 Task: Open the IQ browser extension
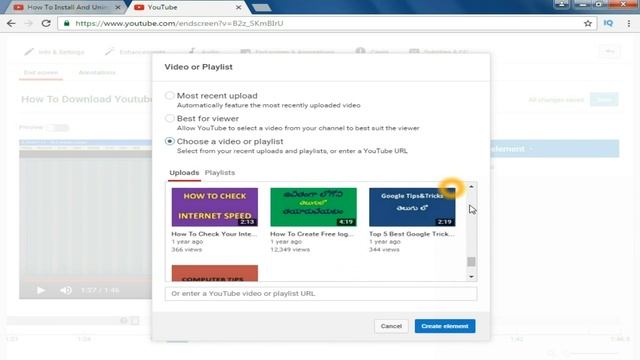[x=608, y=23]
